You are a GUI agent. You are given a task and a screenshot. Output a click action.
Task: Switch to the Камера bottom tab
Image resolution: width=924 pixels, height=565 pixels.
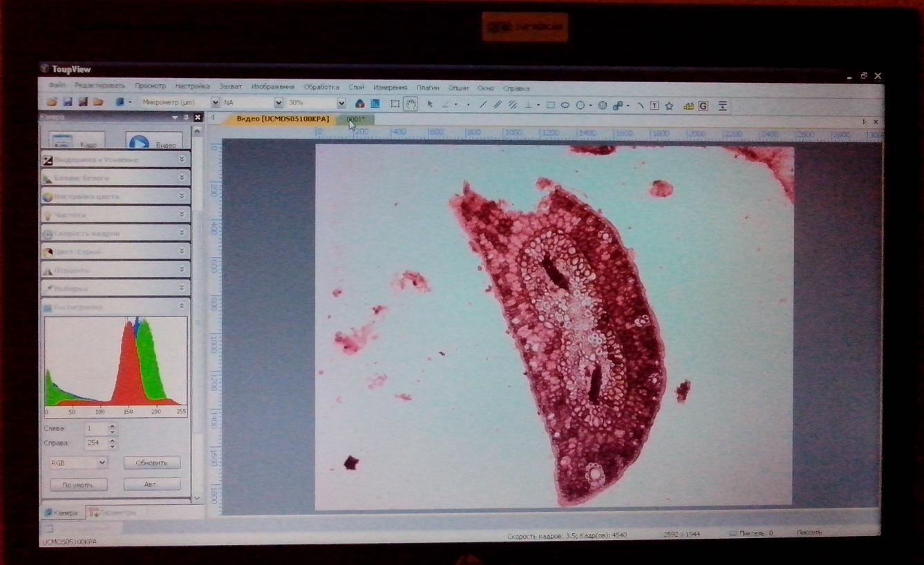[x=62, y=513]
